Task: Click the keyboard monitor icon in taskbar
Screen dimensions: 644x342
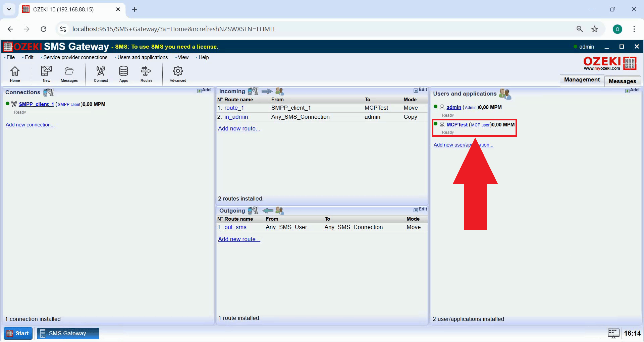Action: (613, 333)
